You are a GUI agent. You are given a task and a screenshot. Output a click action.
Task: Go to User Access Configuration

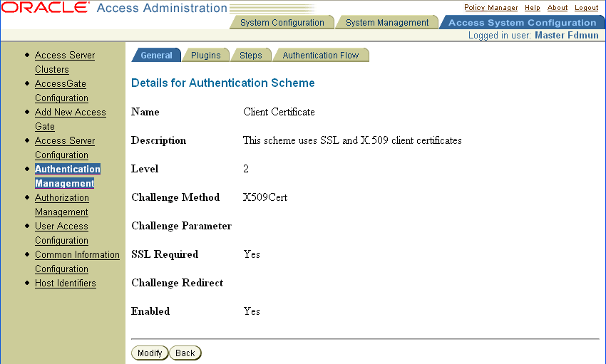click(61, 233)
